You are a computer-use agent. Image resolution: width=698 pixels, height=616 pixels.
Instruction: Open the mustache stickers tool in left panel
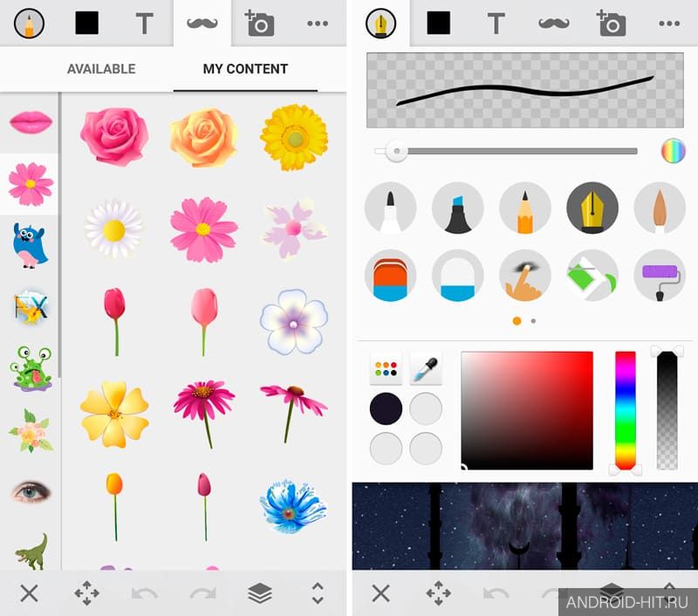[202, 24]
